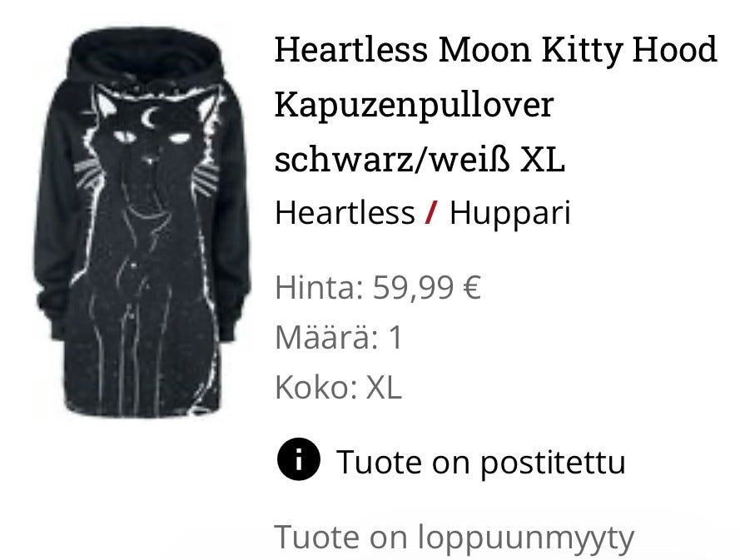This screenshot has height=560, width=740.
Task: Click the cat's pointed ear on hoodie
Action: (105, 101)
